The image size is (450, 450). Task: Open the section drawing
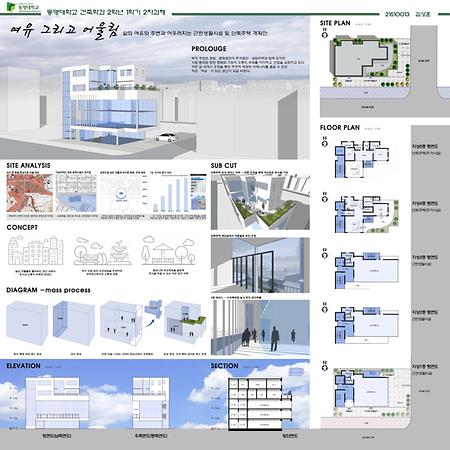coord(260,404)
